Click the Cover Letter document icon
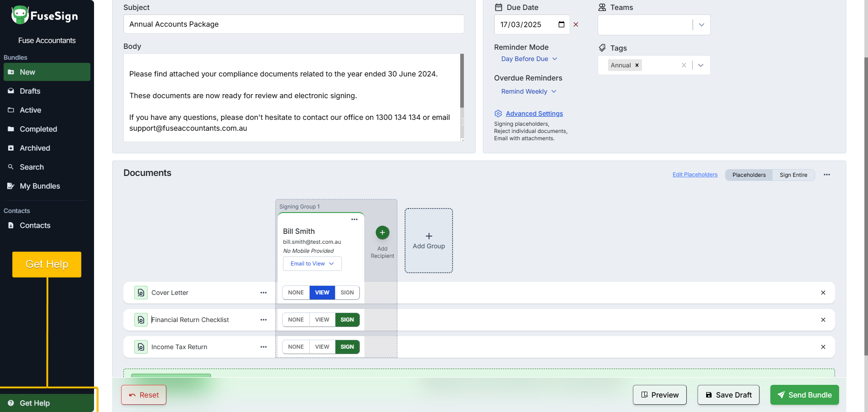868x412 pixels. tap(141, 293)
